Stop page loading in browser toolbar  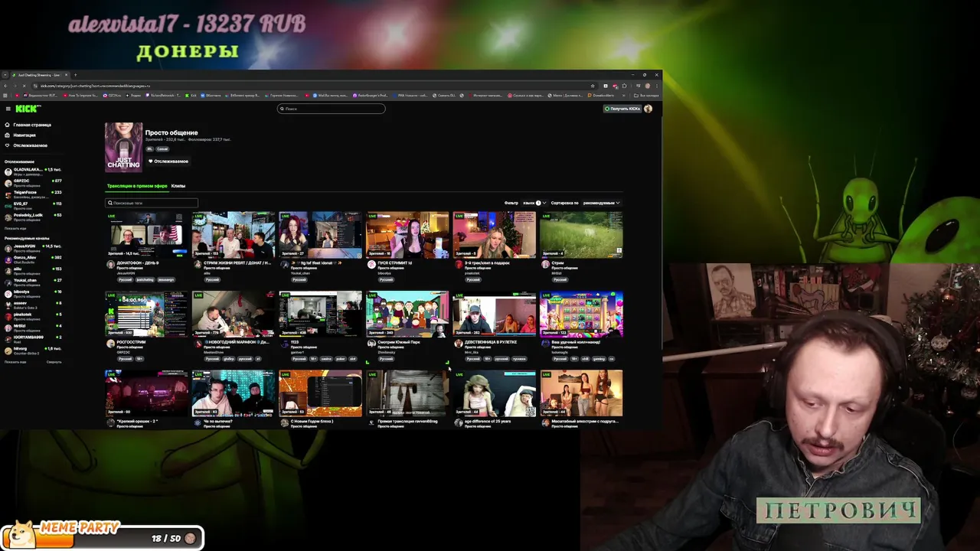tap(24, 86)
